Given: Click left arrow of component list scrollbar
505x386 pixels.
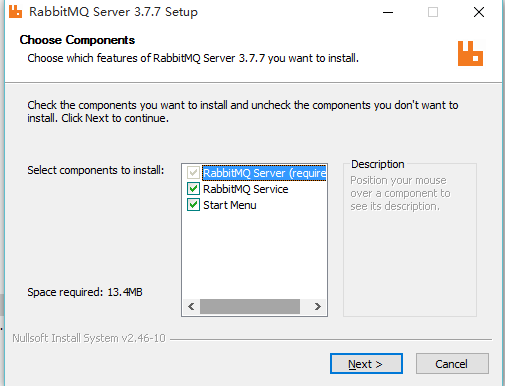Looking at the screenshot, I should 191,306.
